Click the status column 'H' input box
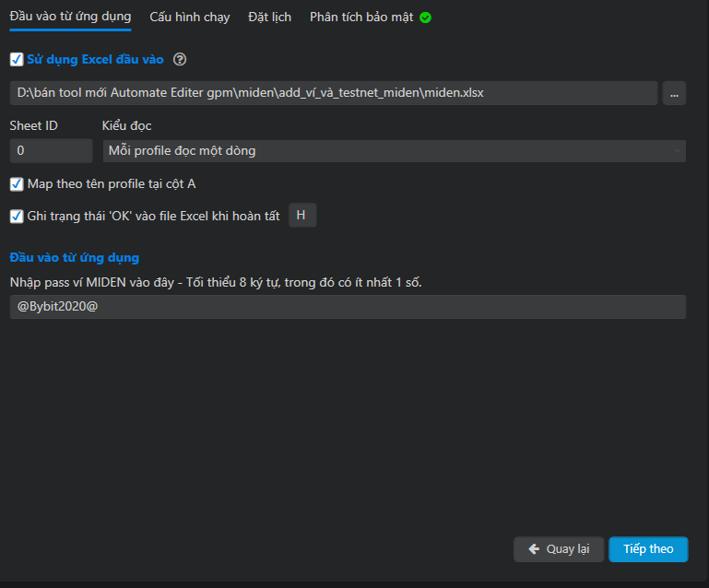Image resolution: width=709 pixels, height=588 pixels. point(302,216)
